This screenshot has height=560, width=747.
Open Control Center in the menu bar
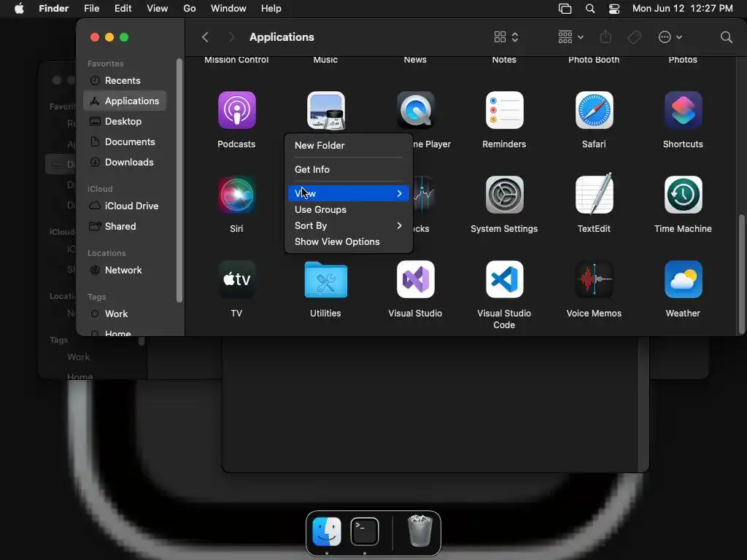click(x=614, y=9)
